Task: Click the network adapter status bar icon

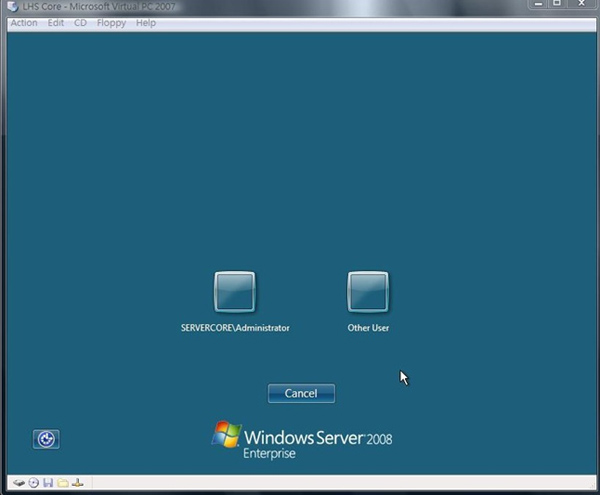Action: coord(77,482)
